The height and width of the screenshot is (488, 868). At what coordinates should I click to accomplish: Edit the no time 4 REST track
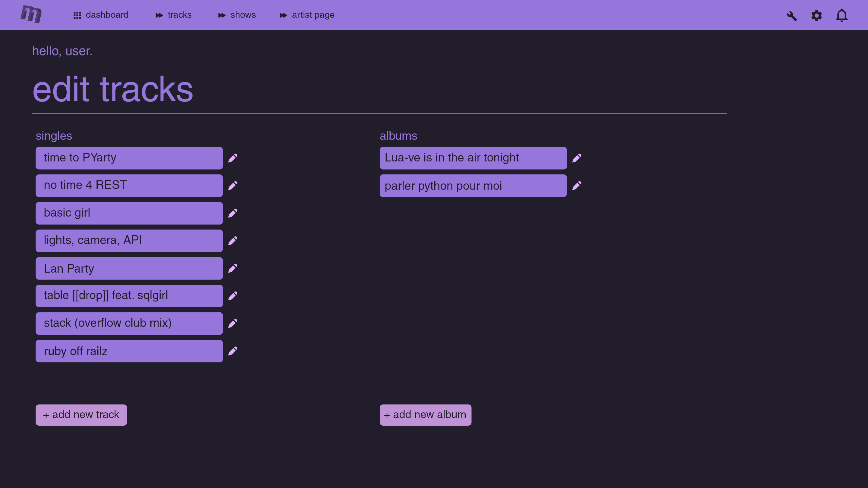click(x=232, y=186)
